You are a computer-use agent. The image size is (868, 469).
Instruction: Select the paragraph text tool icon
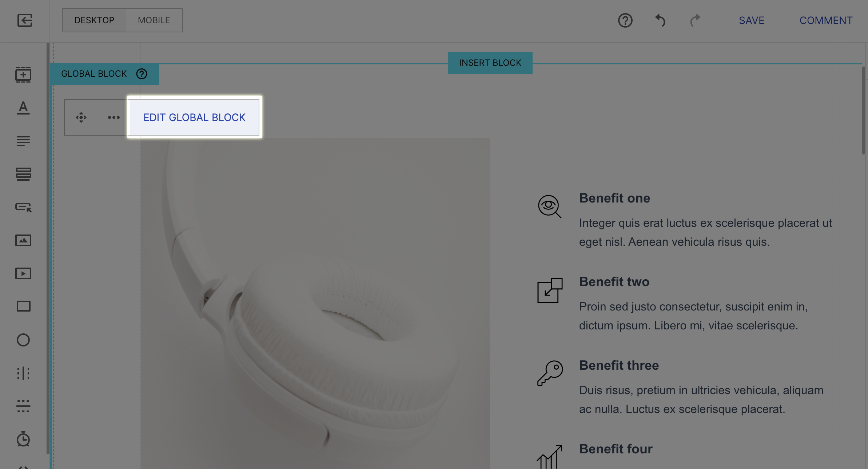(x=23, y=141)
